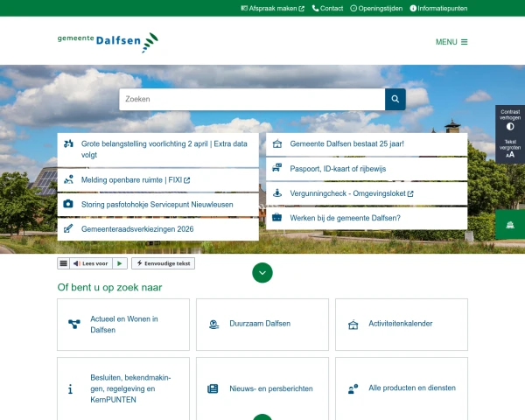Screen dimensions: 525x420
Task: Click the external-link icon after FIXI
Action: click(187, 180)
